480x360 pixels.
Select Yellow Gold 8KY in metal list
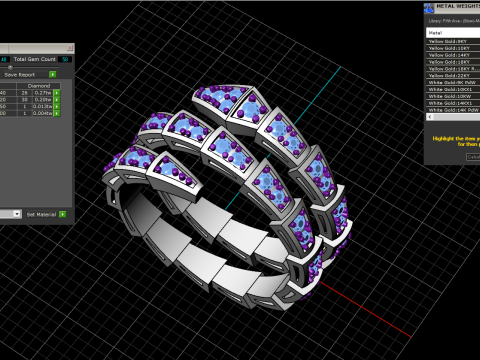[453, 41]
